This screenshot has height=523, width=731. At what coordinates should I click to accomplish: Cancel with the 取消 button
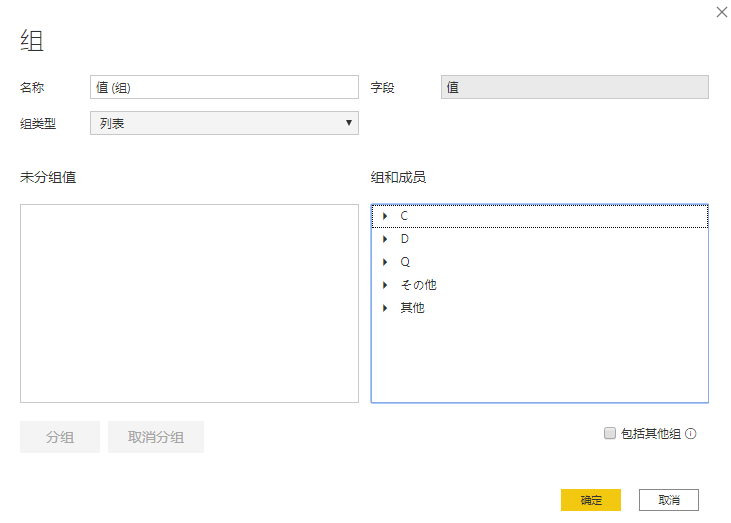pos(669,500)
